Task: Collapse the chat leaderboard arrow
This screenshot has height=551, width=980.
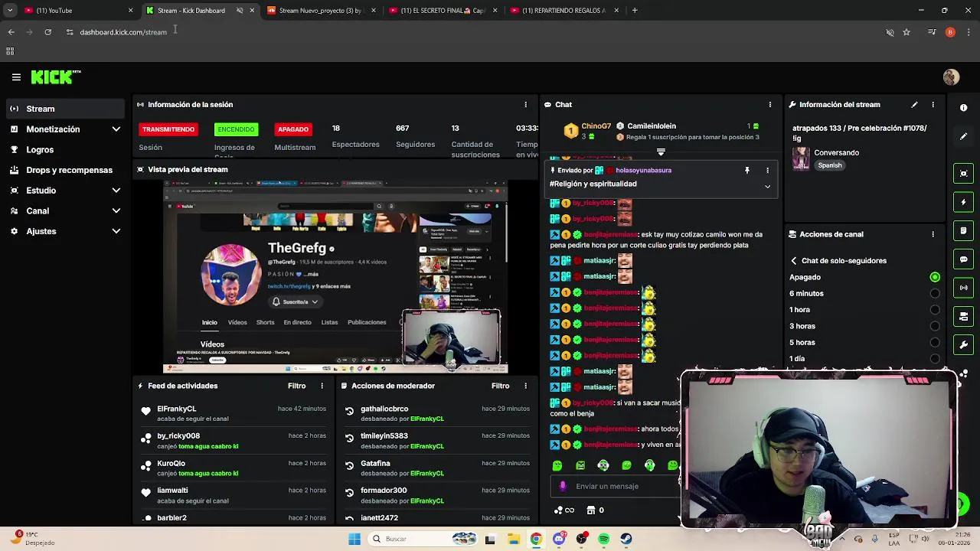Action: 661,152
